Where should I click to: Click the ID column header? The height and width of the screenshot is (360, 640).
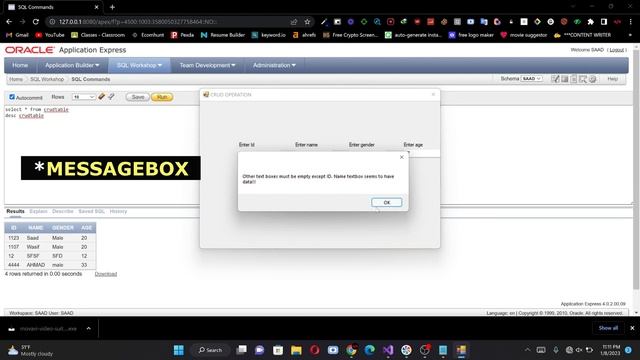tap(13, 228)
